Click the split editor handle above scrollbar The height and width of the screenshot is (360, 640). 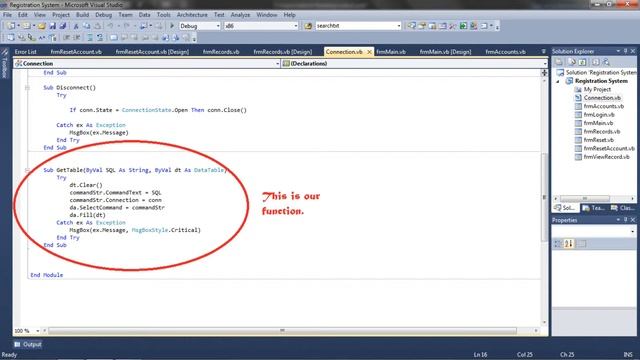[x=544, y=73]
